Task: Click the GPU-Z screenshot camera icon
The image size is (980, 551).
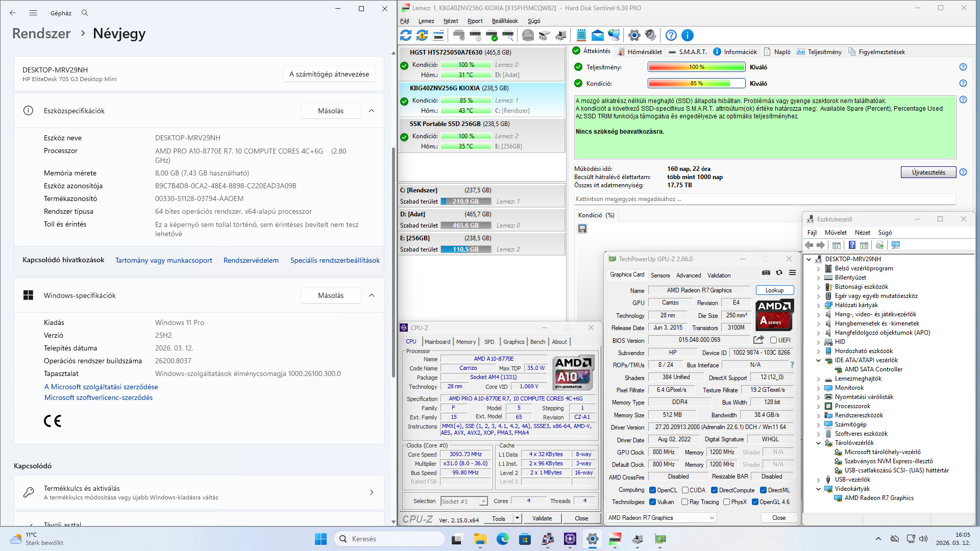Action: tap(766, 273)
